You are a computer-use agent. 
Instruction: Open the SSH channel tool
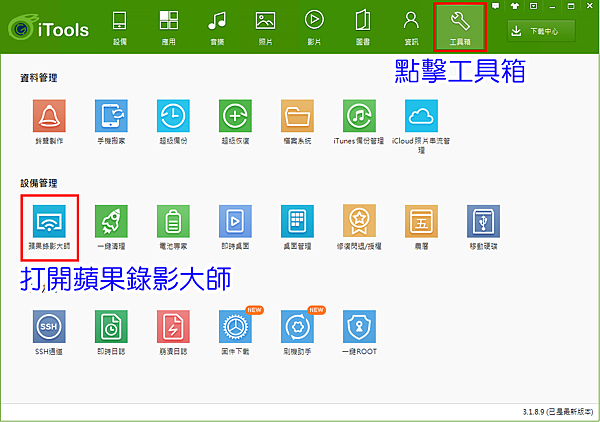tap(49, 326)
